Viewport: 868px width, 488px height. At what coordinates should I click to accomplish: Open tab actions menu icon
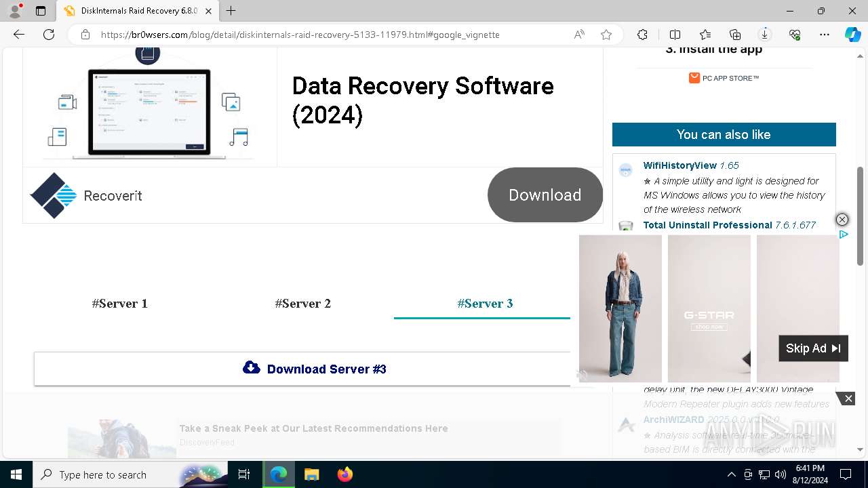41,11
